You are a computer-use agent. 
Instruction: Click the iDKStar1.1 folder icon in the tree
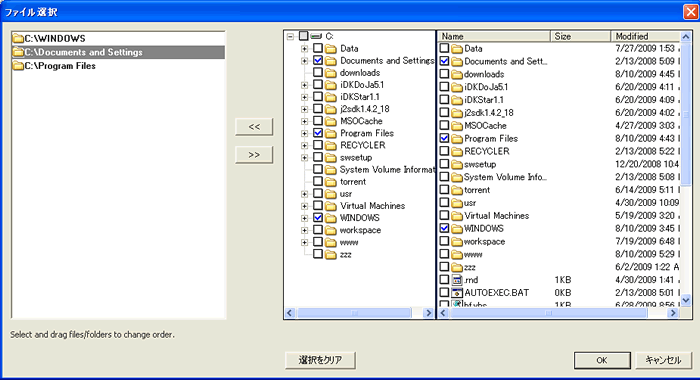(x=331, y=97)
